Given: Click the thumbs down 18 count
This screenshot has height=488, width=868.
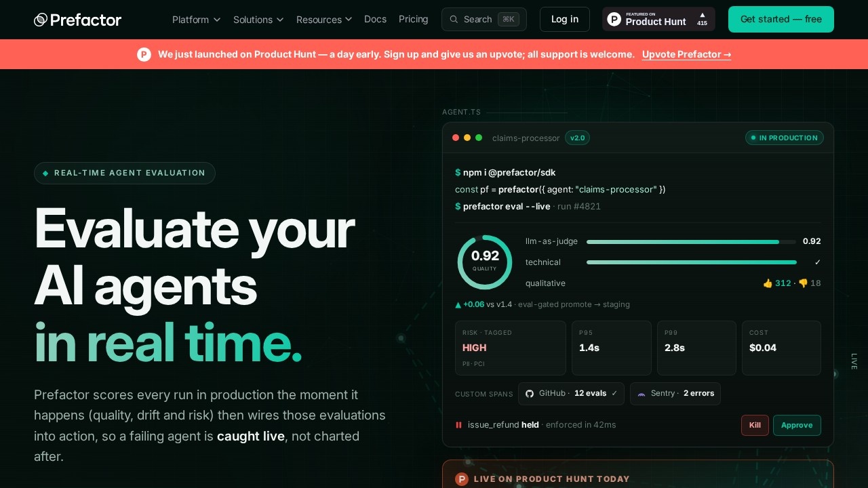Looking at the screenshot, I should point(810,283).
